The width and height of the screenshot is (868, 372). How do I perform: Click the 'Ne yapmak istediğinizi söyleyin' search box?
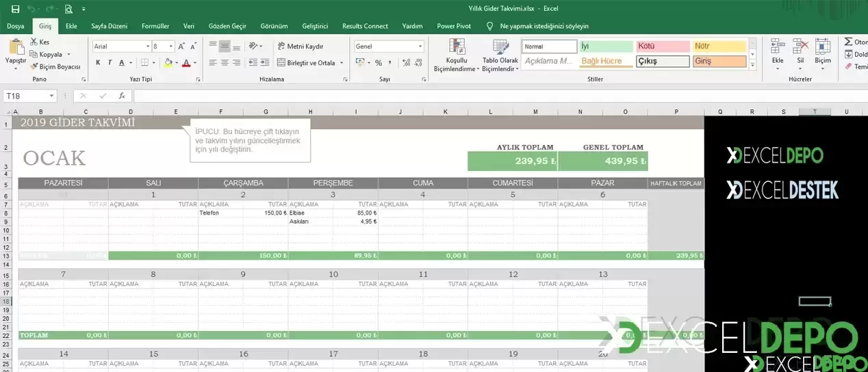[x=544, y=26]
